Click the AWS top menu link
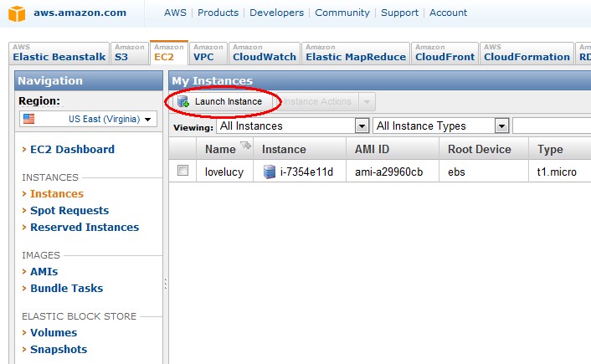 click(x=175, y=13)
